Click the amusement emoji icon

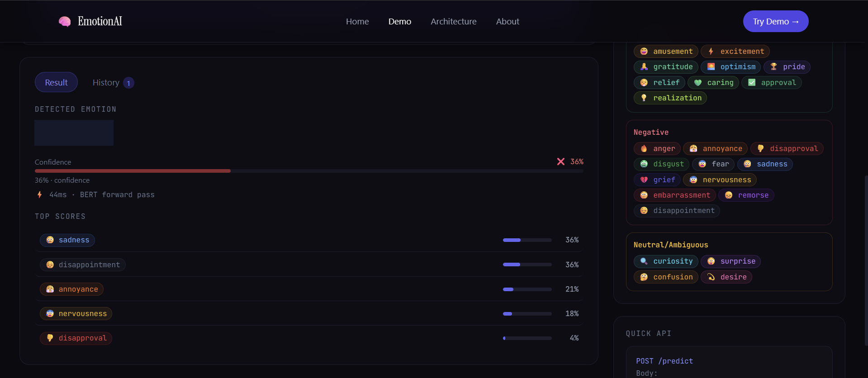pos(644,52)
